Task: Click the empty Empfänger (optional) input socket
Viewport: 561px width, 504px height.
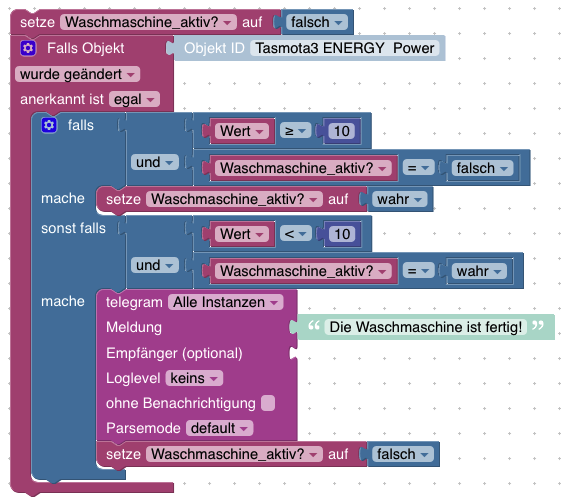Action: pyautogui.click(x=293, y=353)
